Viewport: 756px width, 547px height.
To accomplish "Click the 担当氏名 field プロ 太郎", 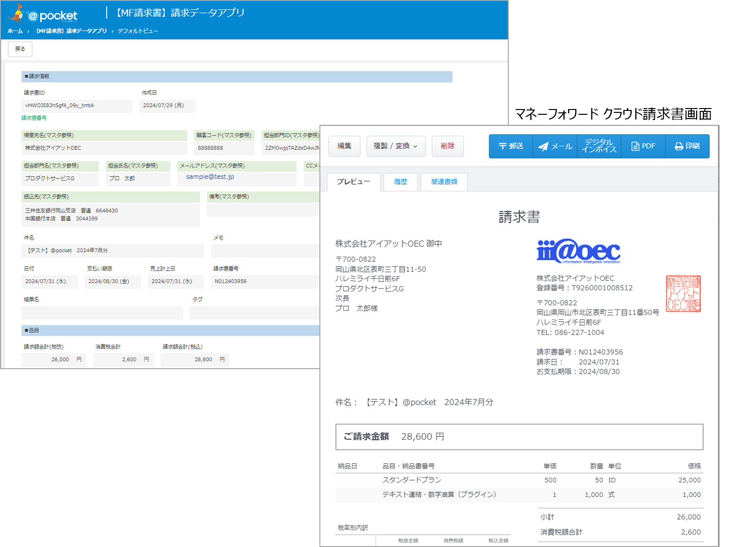I will pos(138,178).
